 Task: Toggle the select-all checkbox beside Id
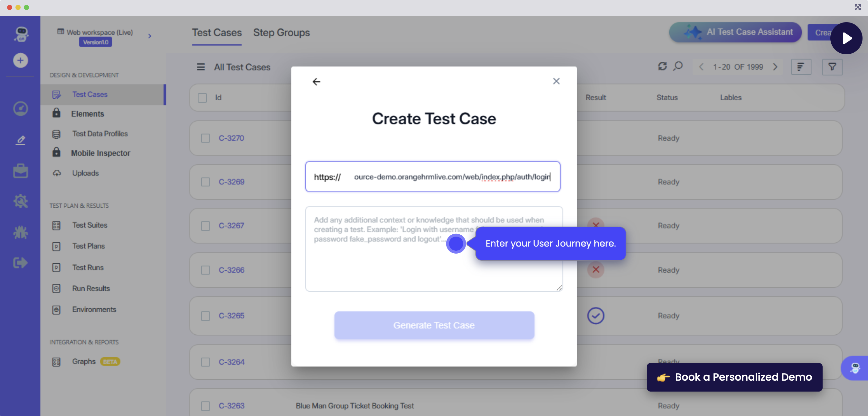point(202,98)
